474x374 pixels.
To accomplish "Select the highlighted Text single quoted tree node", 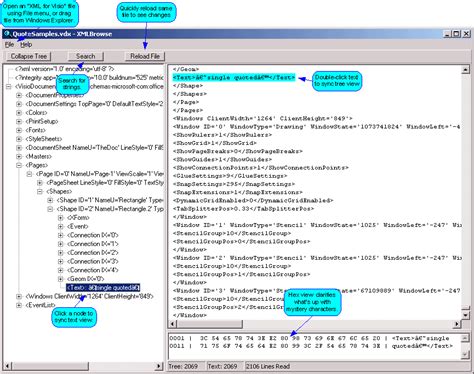I will coord(103,288).
